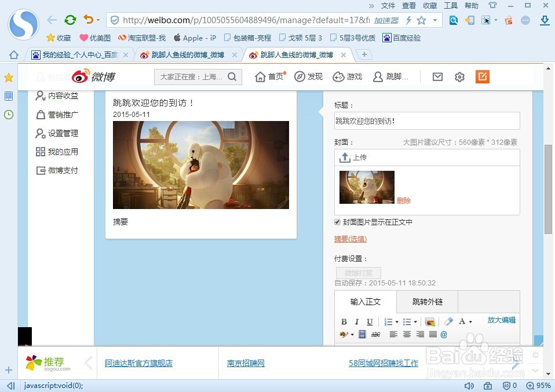555x392 pixels.
Task: Insert bulleted list in editor
Action: pyautogui.click(x=407, y=321)
